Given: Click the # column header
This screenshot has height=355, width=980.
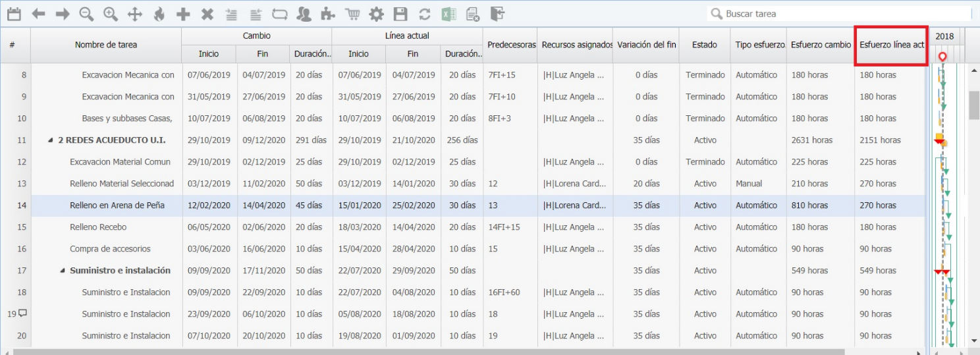Looking at the screenshot, I should [x=13, y=45].
